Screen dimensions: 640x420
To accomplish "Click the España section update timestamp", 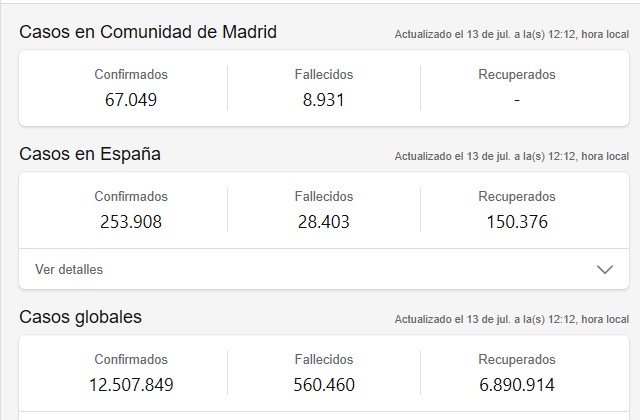I will coord(511,156).
